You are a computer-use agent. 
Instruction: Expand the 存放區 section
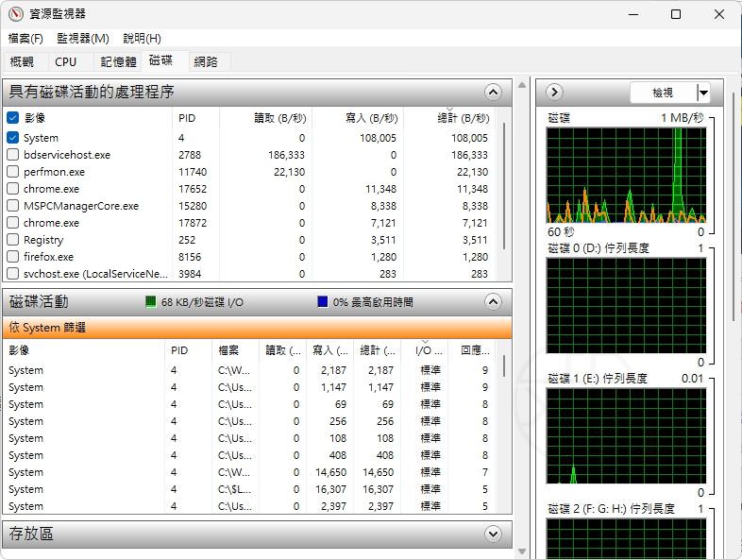493,534
